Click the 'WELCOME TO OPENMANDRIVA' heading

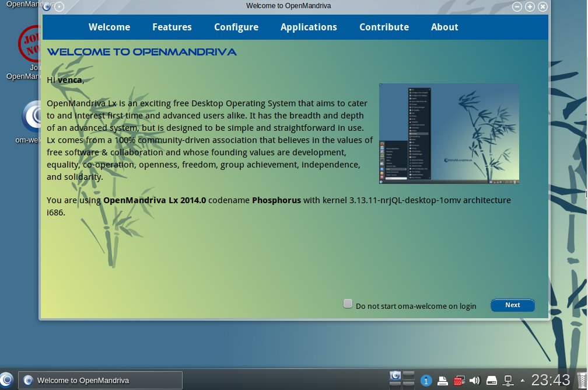point(142,52)
